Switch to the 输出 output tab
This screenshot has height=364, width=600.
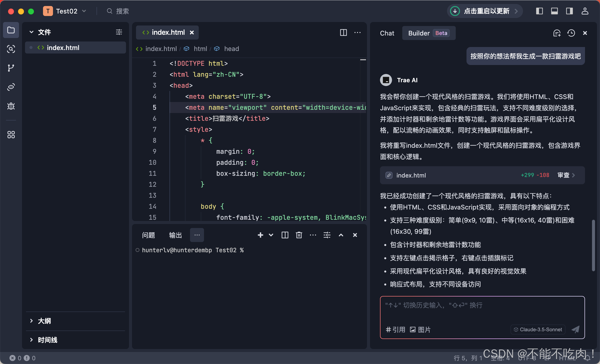(175, 235)
